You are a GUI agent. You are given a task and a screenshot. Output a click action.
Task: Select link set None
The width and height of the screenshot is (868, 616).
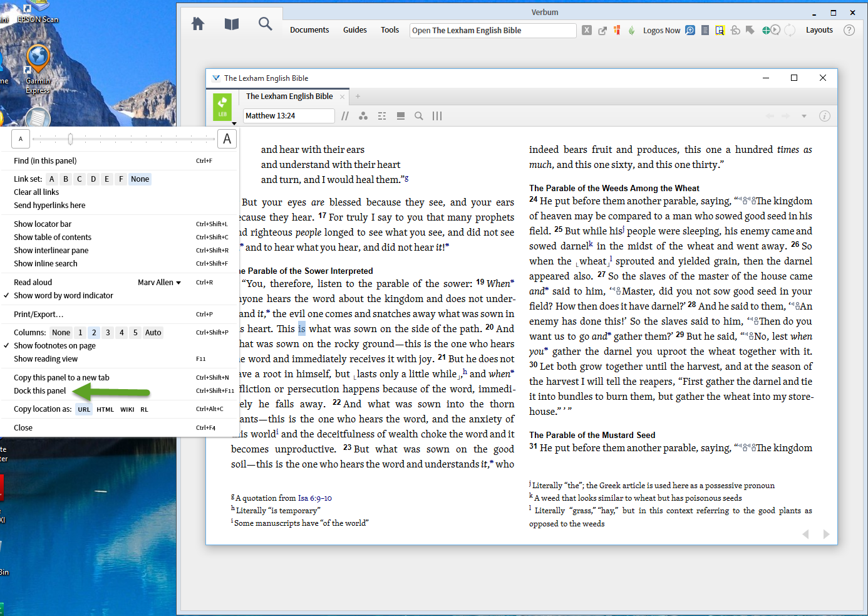tap(140, 179)
